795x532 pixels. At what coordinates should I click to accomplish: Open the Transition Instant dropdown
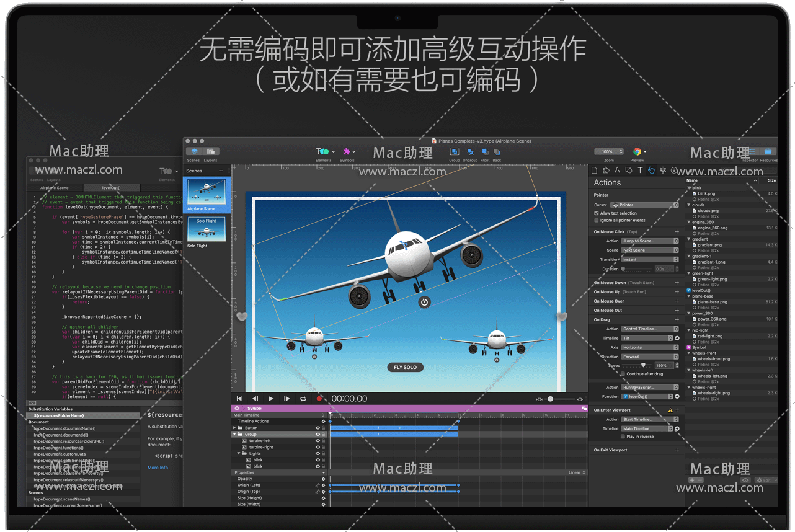click(x=650, y=260)
